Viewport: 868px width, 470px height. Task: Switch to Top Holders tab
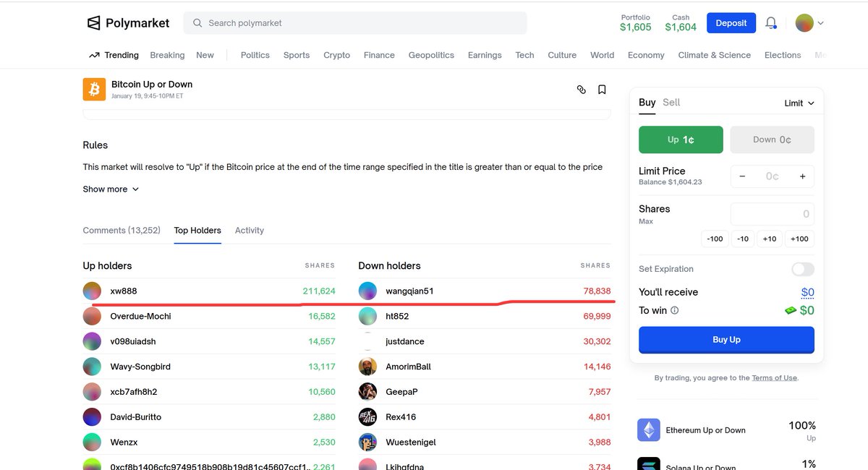pos(197,231)
